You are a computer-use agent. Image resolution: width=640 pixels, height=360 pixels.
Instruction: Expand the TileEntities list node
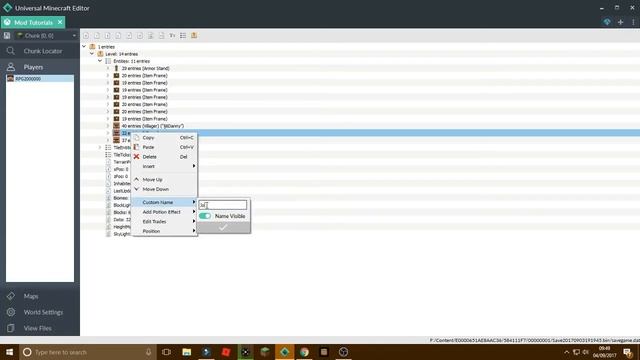[100, 147]
